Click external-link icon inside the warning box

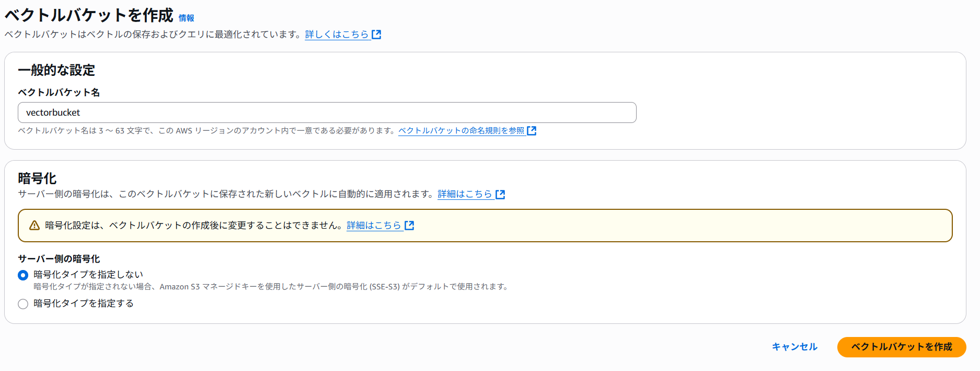pyautogui.click(x=409, y=226)
